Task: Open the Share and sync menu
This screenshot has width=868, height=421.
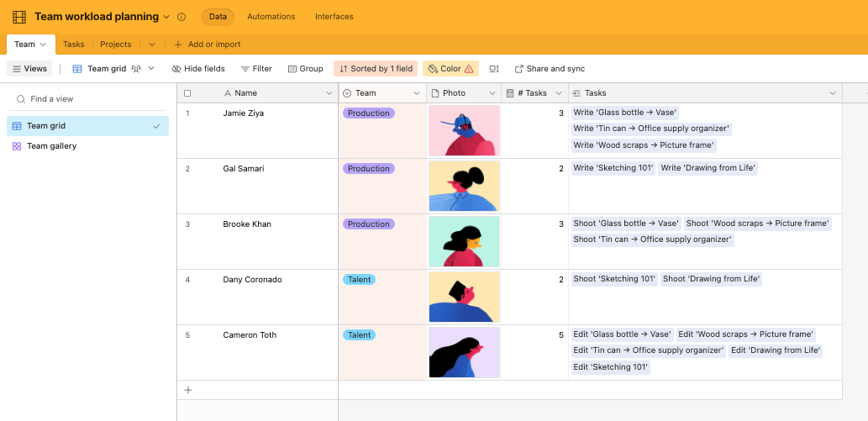Action: coord(550,69)
